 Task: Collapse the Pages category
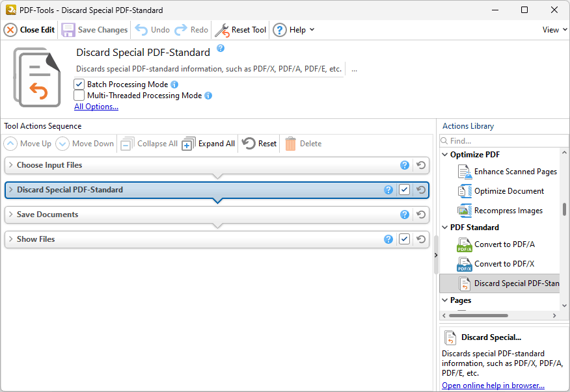pyautogui.click(x=444, y=300)
